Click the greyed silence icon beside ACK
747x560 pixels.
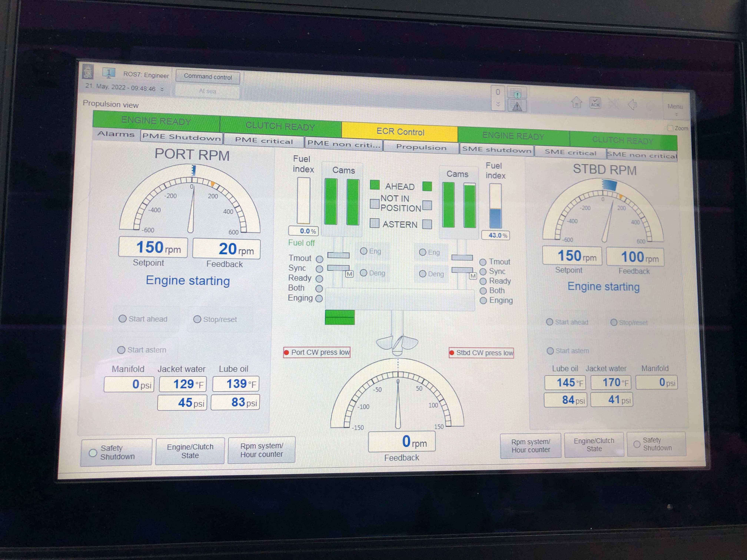coord(614,104)
